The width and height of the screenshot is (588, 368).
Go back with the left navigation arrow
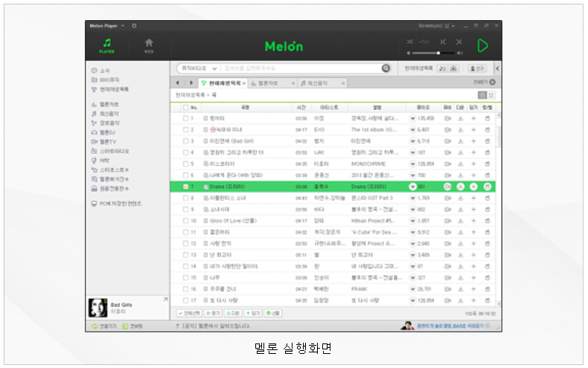tap(178, 83)
